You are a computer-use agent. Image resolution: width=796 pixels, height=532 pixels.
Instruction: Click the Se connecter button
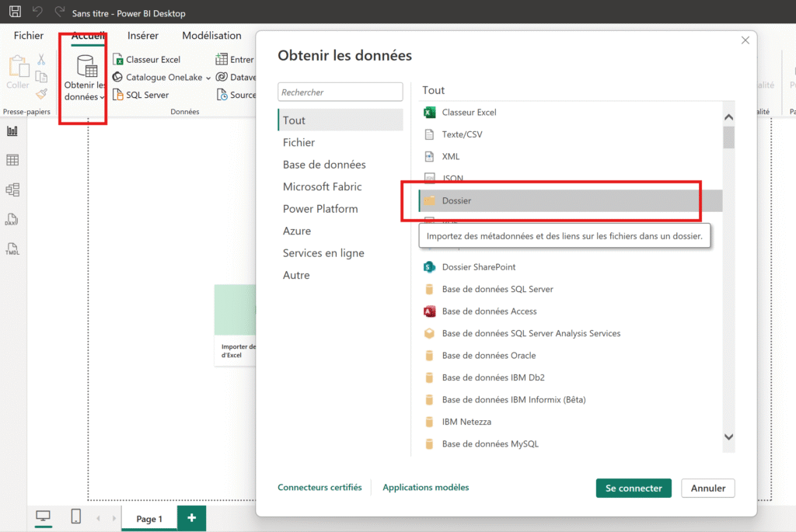pos(634,488)
